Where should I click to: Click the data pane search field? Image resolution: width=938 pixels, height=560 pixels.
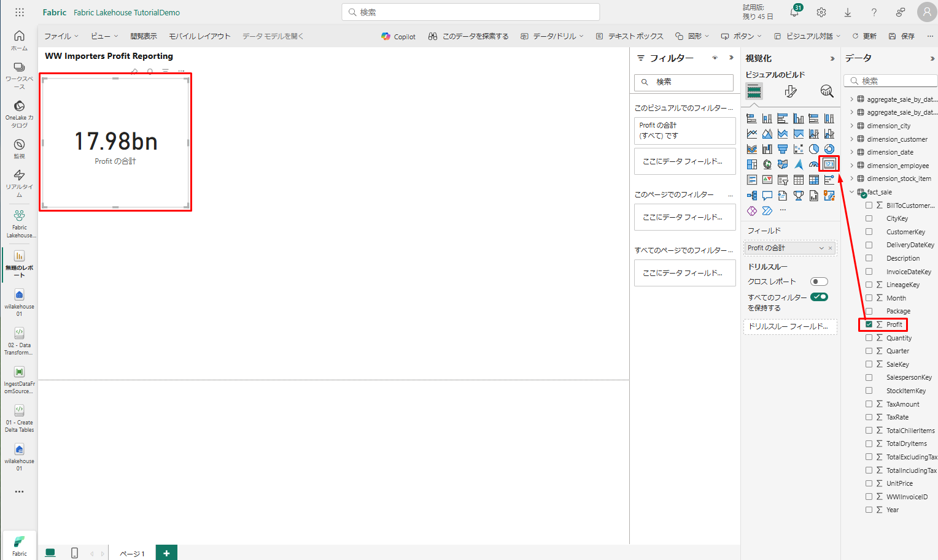891,81
